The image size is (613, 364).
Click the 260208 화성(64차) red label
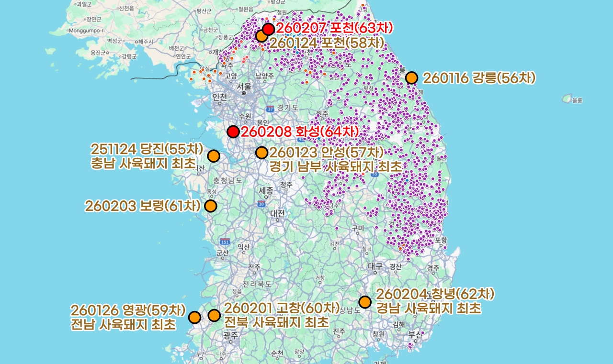click(299, 132)
